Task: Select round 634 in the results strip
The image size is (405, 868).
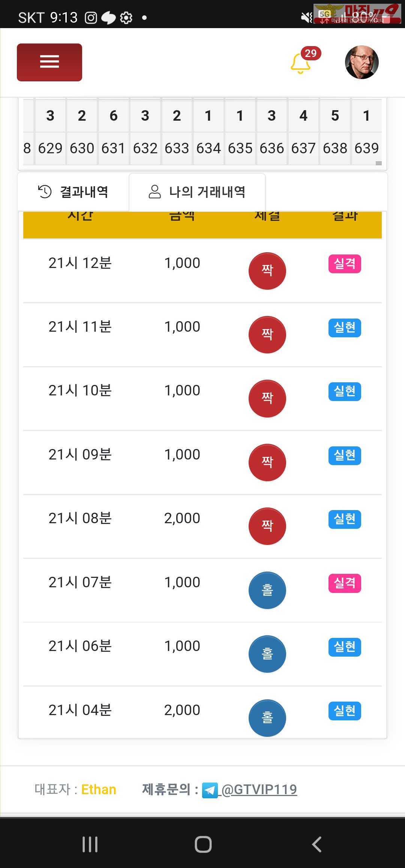Action: [208, 148]
